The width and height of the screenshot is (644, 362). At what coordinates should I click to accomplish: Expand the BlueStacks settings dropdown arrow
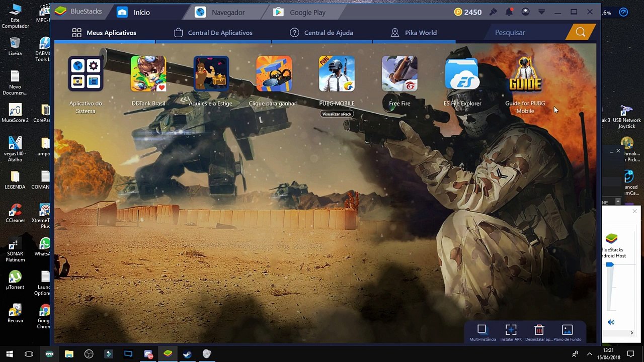click(x=541, y=12)
